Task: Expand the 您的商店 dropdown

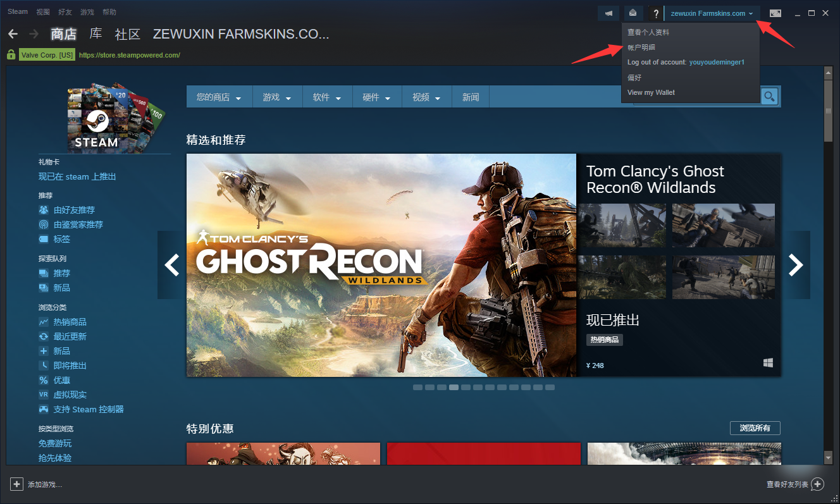Action: 219,97
